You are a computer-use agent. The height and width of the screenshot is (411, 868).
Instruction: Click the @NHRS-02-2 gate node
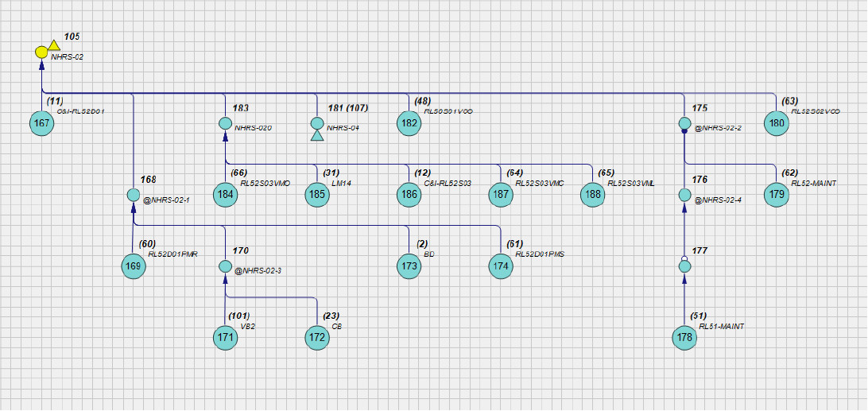point(684,123)
